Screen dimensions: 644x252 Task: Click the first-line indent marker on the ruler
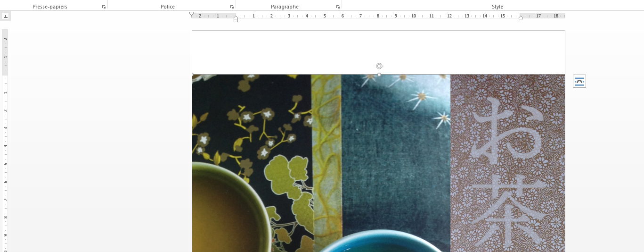[x=191, y=14]
